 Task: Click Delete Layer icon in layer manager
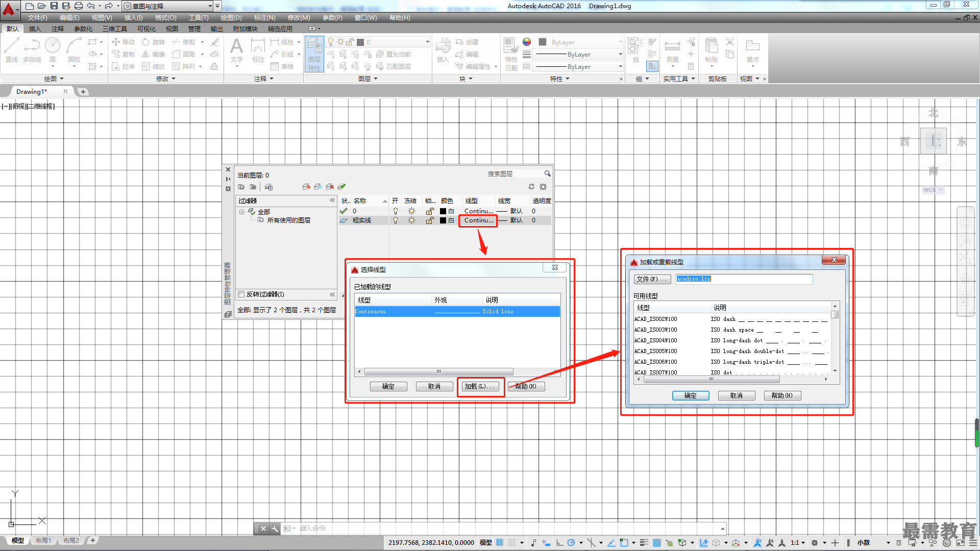(x=330, y=187)
